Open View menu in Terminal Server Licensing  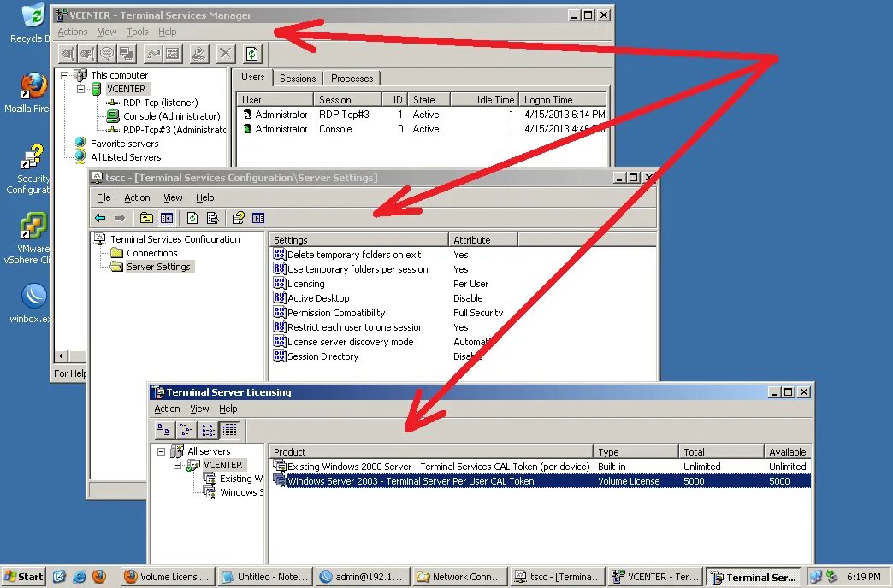click(199, 409)
